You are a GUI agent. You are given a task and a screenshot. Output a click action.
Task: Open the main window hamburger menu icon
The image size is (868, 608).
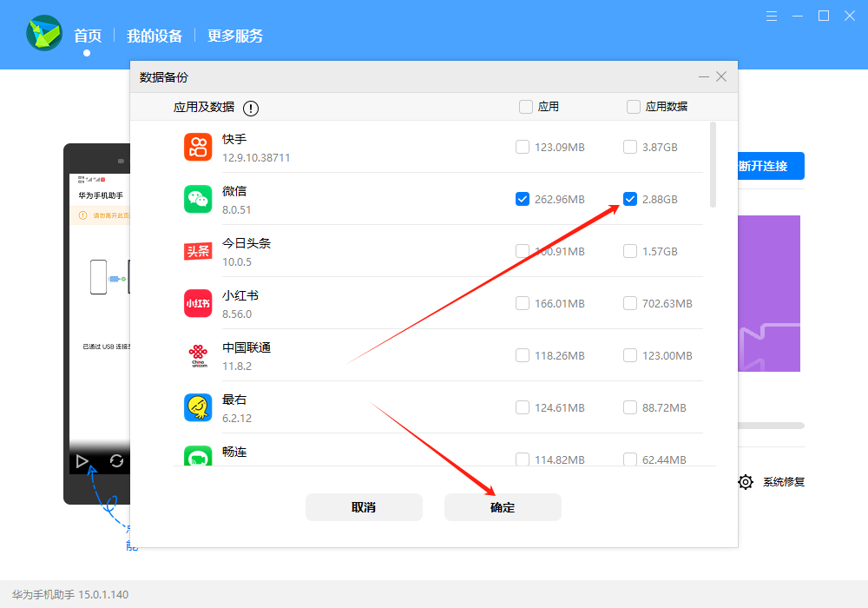[x=771, y=16]
